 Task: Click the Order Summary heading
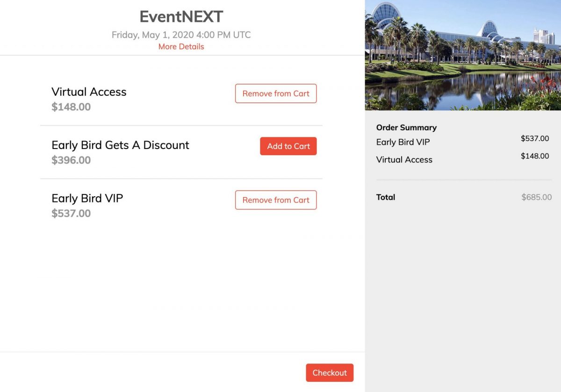tap(406, 127)
